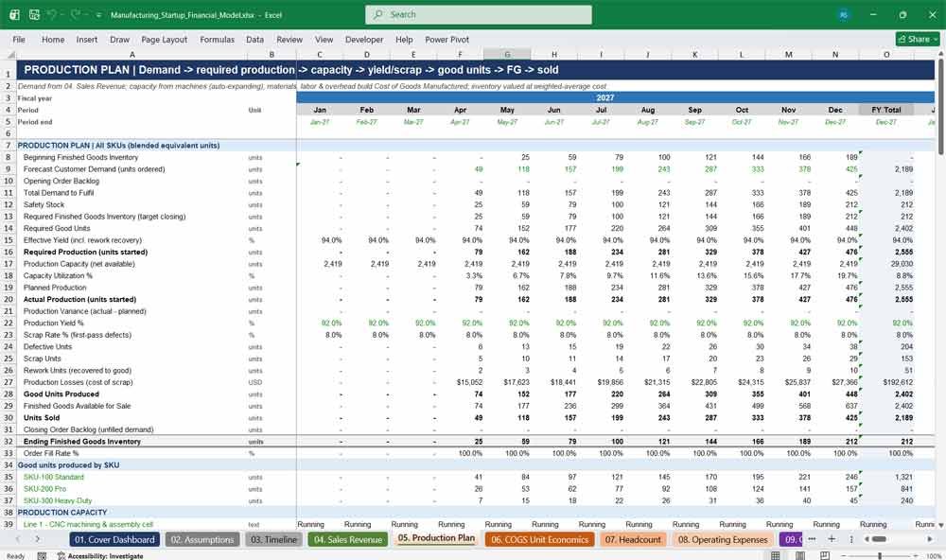Click the vertical scrollbar down arrow
Viewport: 946px width, 560px height.
pos(940,525)
